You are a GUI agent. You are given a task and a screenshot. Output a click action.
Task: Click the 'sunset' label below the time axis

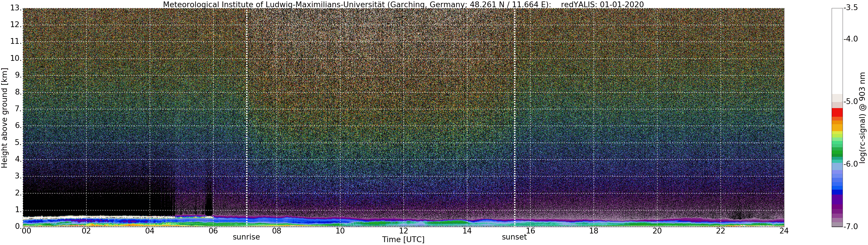[514, 237]
